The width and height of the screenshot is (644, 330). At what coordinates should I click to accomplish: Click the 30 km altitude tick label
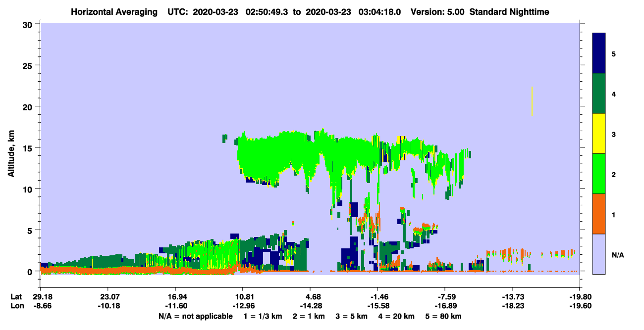point(29,24)
